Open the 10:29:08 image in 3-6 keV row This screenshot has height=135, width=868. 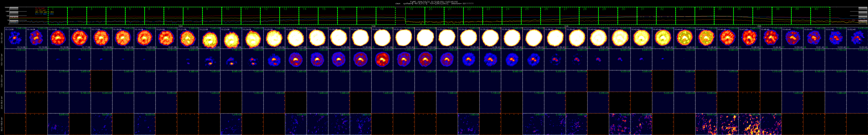tap(361, 38)
